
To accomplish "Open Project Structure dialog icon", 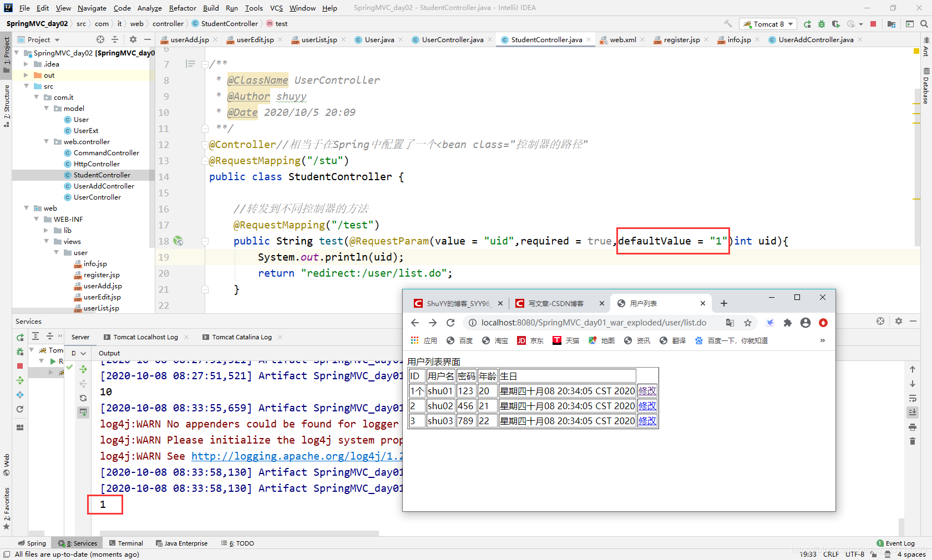I will pos(892,24).
